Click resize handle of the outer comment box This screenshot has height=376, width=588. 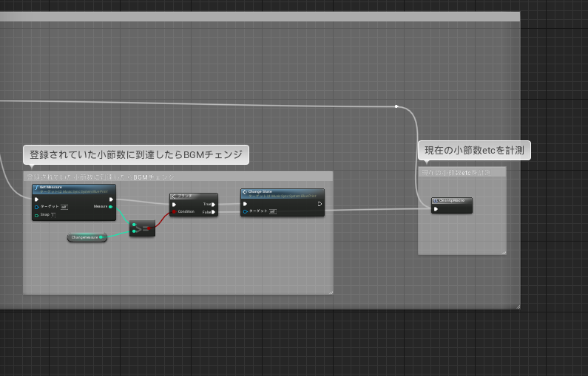point(518,307)
